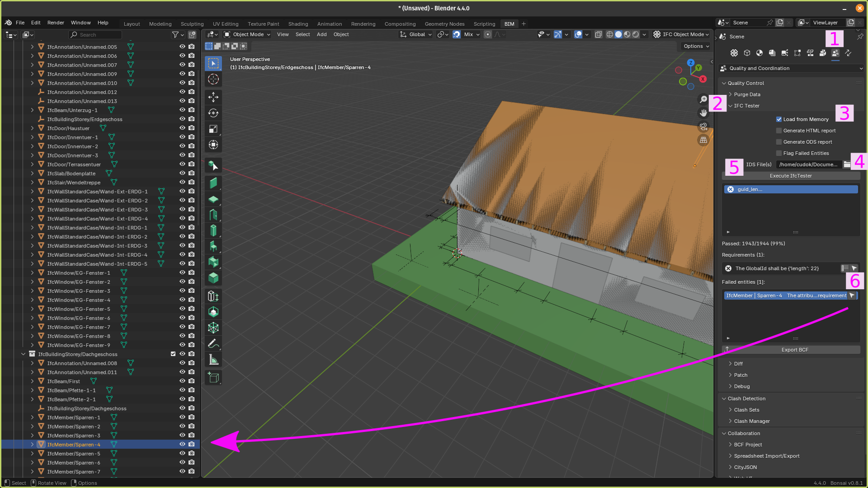868x488 pixels.
Task: Click the zoom magnifier icon in viewport
Action: (703, 99)
